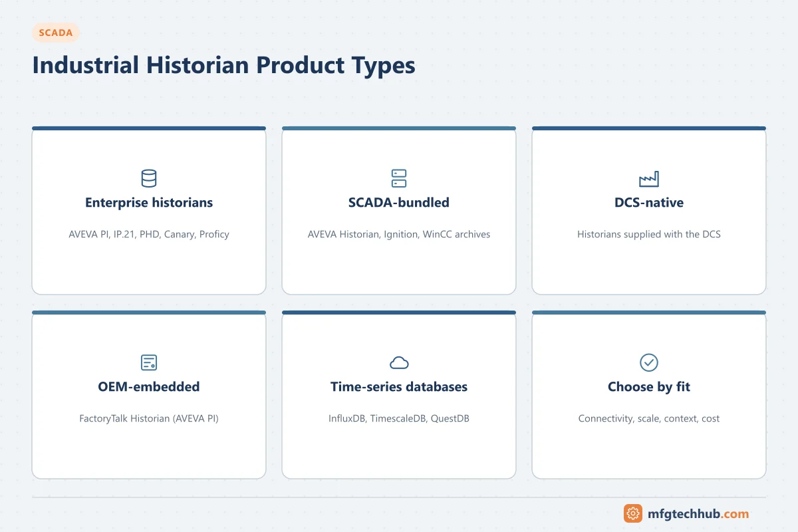
Task: Click the text Connectivity, scale, context, cost
Action: click(x=649, y=418)
